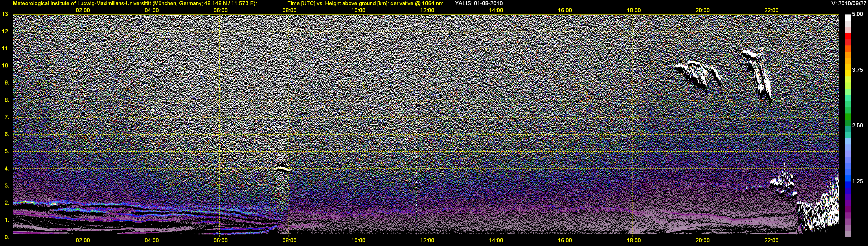
Task: Click the 04:00 label on the top time axis
Action: click(152, 10)
